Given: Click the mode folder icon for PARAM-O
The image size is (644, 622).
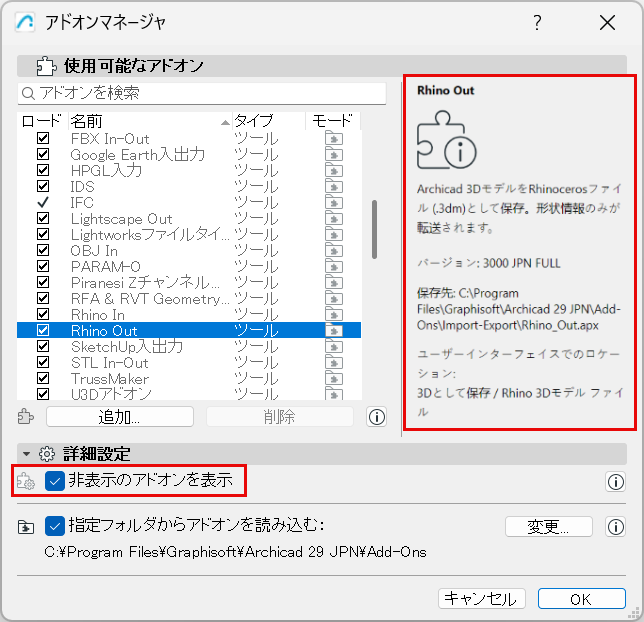Looking at the screenshot, I should click(x=334, y=267).
